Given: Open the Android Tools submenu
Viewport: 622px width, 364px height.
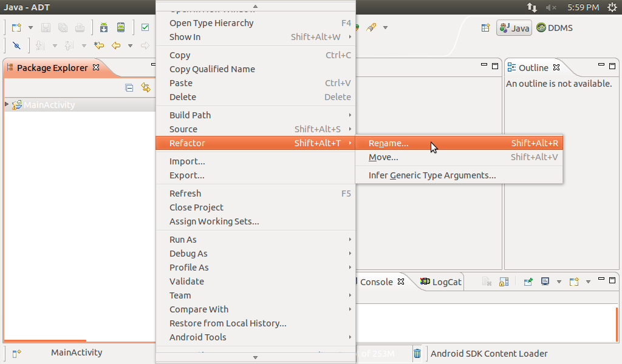Looking at the screenshot, I should (x=256, y=337).
